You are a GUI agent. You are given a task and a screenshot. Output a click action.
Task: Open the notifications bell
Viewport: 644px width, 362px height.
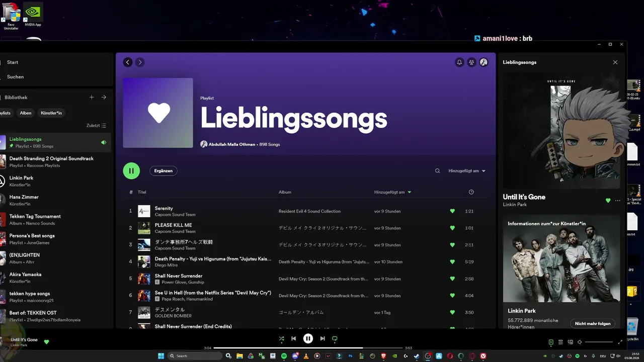pos(459,62)
